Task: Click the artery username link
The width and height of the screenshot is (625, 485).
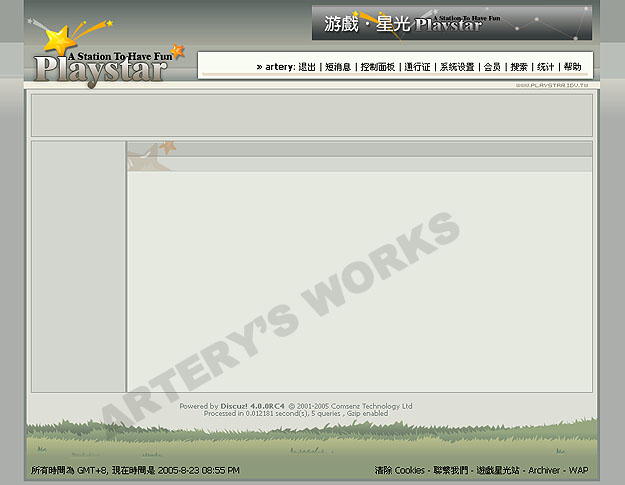Action: coord(279,67)
